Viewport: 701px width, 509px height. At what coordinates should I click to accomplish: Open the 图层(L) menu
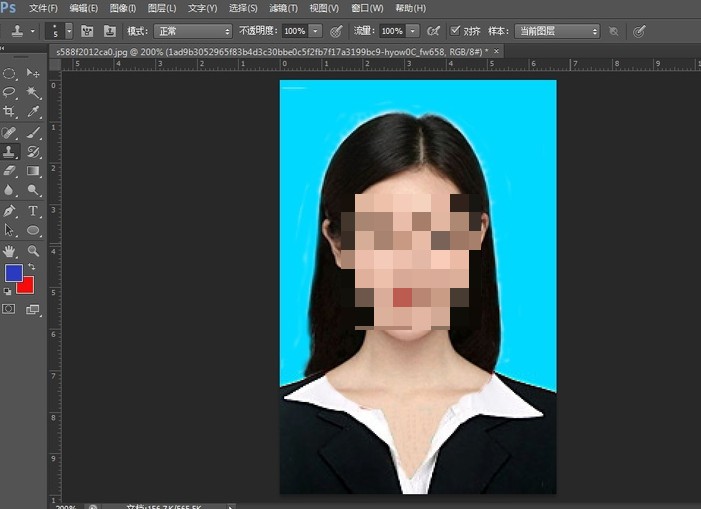click(162, 8)
